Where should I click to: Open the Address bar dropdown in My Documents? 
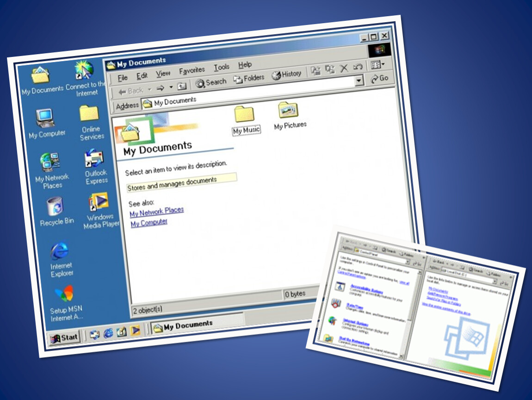point(358,81)
